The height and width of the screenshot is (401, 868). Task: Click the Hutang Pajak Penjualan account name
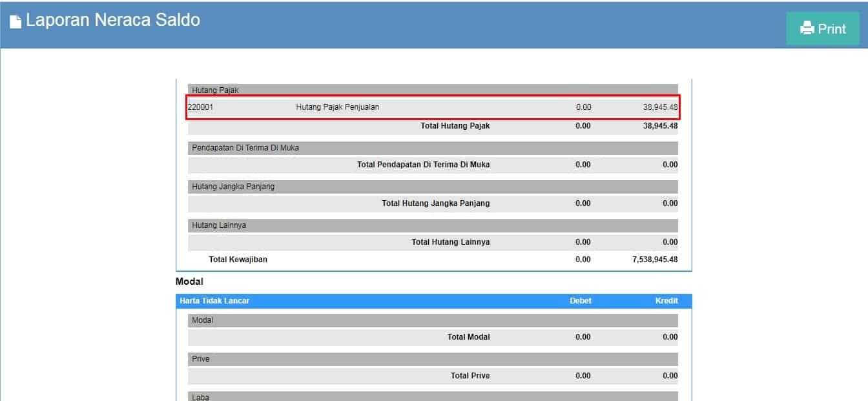(x=337, y=107)
